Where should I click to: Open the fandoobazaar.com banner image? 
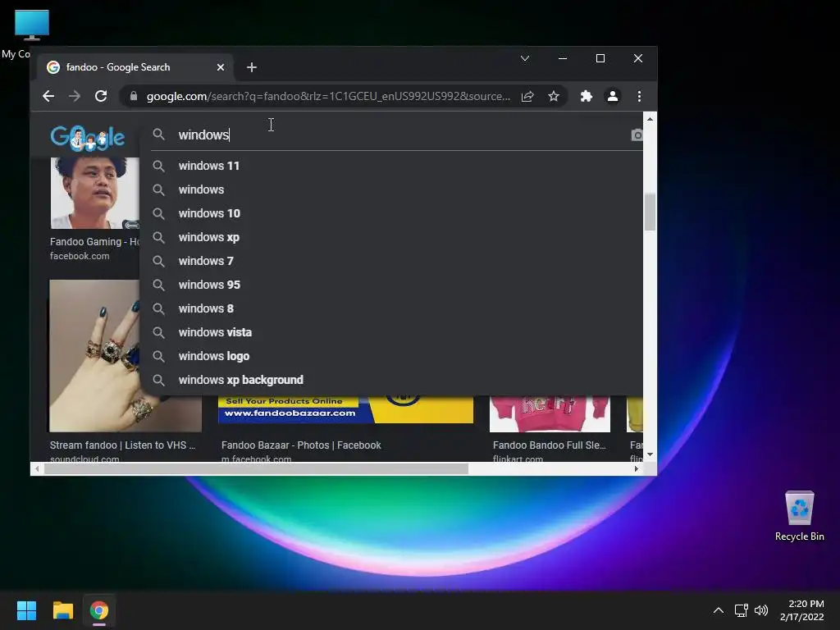tap(345, 410)
